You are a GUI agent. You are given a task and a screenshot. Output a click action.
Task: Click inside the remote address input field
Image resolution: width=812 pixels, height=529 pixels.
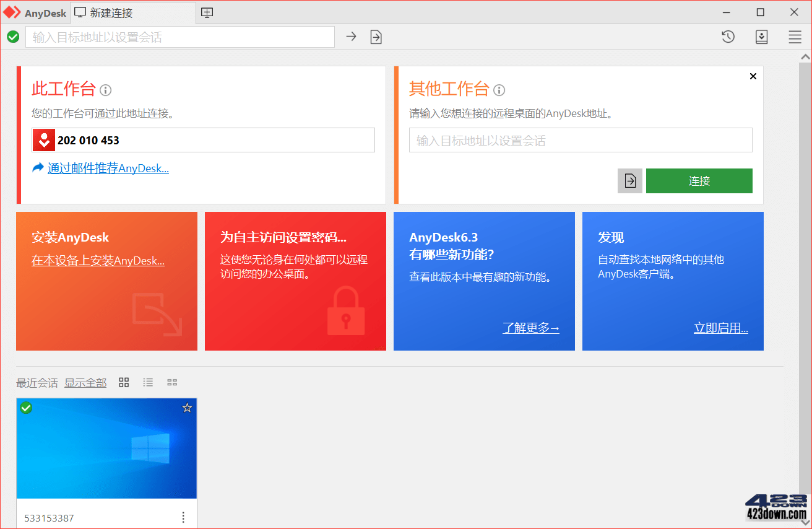[580, 140]
